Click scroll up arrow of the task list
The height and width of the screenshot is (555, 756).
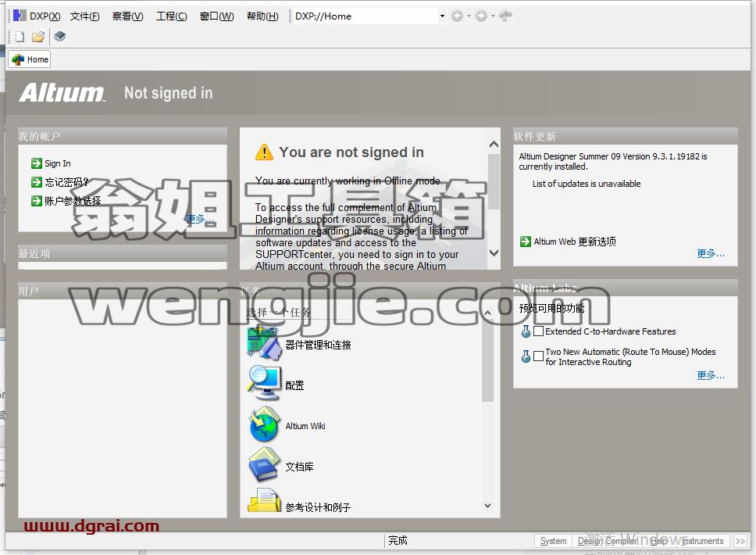[487, 313]
